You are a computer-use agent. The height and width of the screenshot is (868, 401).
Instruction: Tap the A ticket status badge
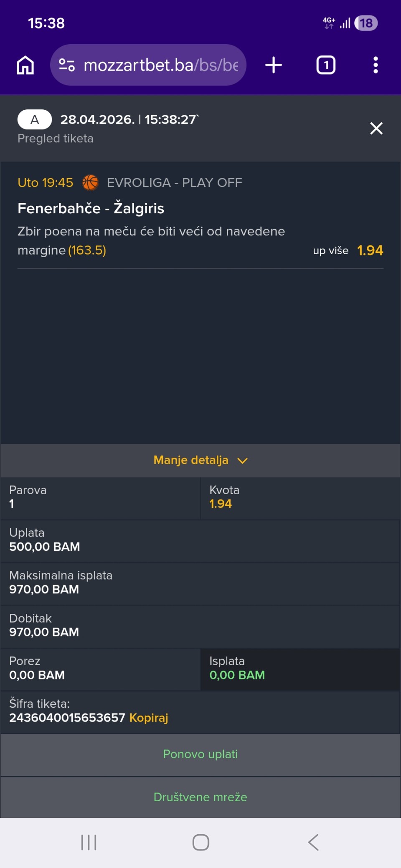coord(35,120)
